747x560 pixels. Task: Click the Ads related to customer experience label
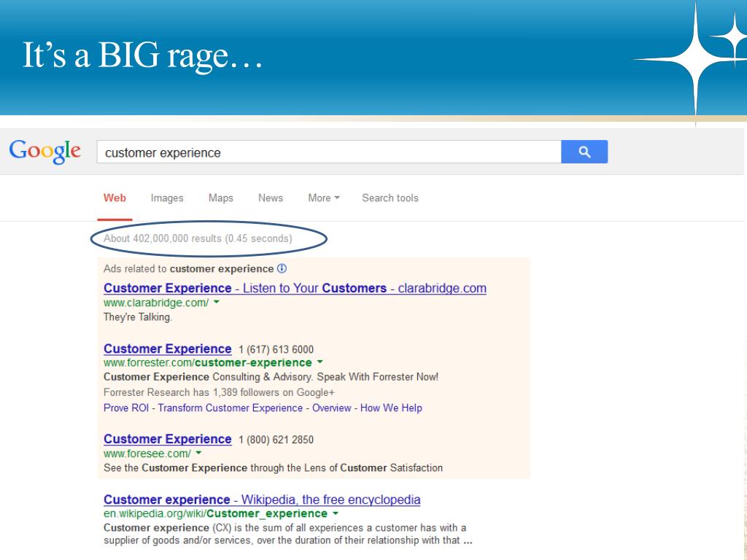(189, 269)
